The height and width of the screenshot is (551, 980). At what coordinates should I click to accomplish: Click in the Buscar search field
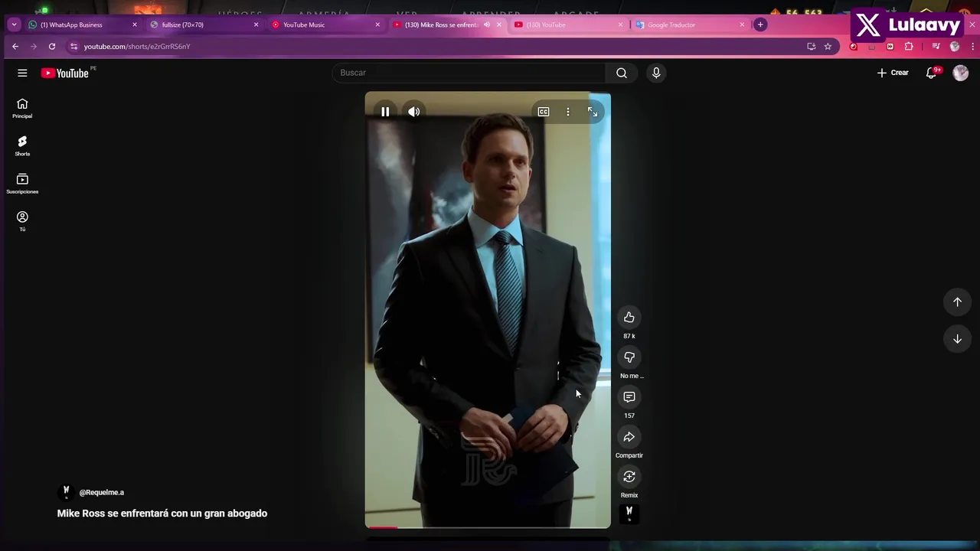click(x=470, y=73)
